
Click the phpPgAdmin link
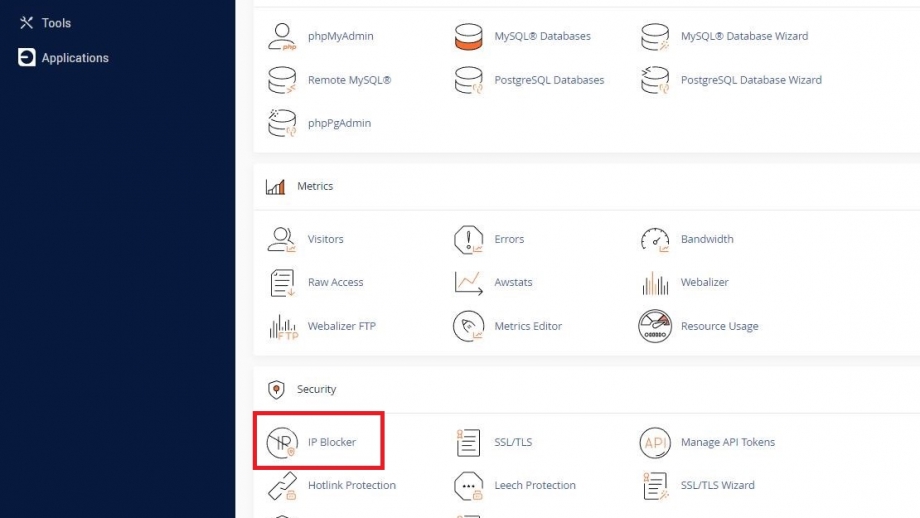[x=339, y=123]
